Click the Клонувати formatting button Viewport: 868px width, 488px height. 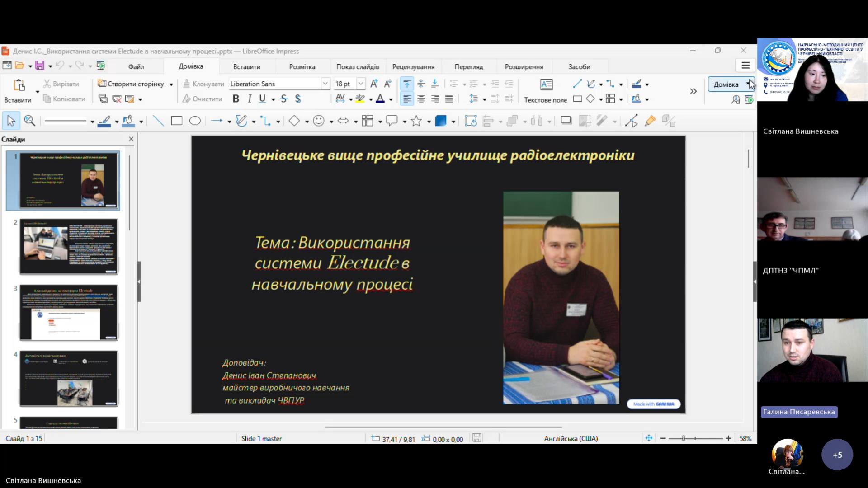click(203, 84)
